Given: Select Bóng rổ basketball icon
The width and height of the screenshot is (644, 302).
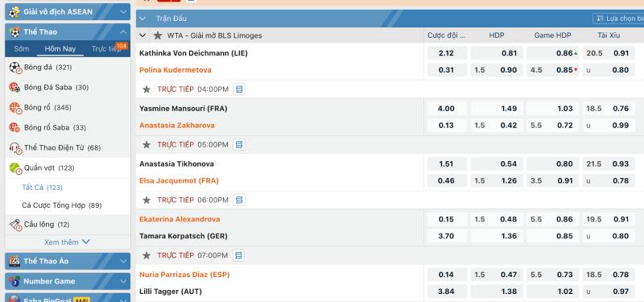Looking at the screenshot, I should click(15, 108).
